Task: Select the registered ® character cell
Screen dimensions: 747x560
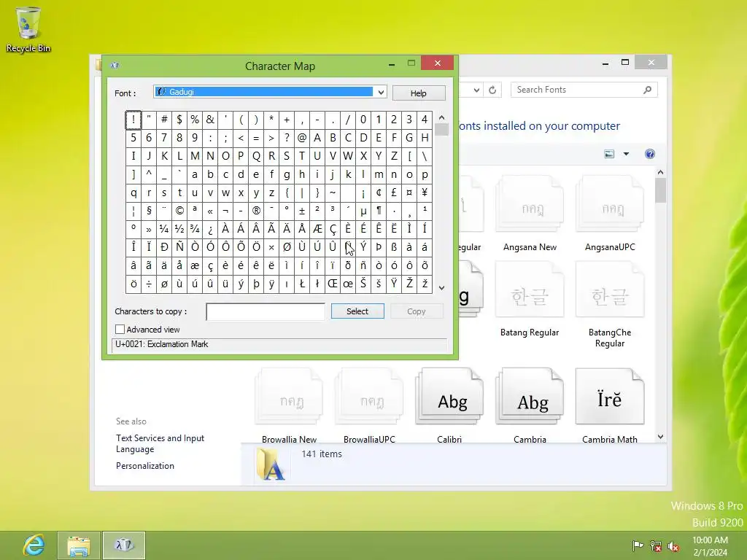Action: click(256, 211)
